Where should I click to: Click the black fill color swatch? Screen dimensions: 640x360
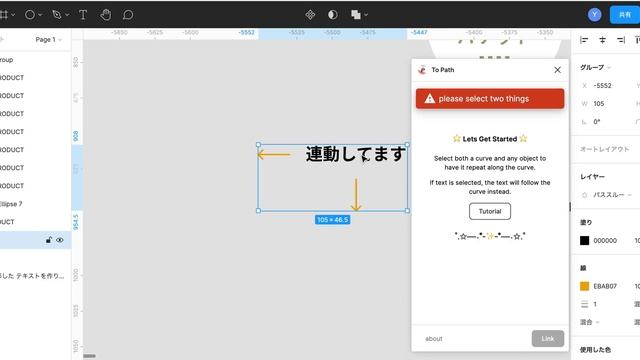tap(584, 240)
